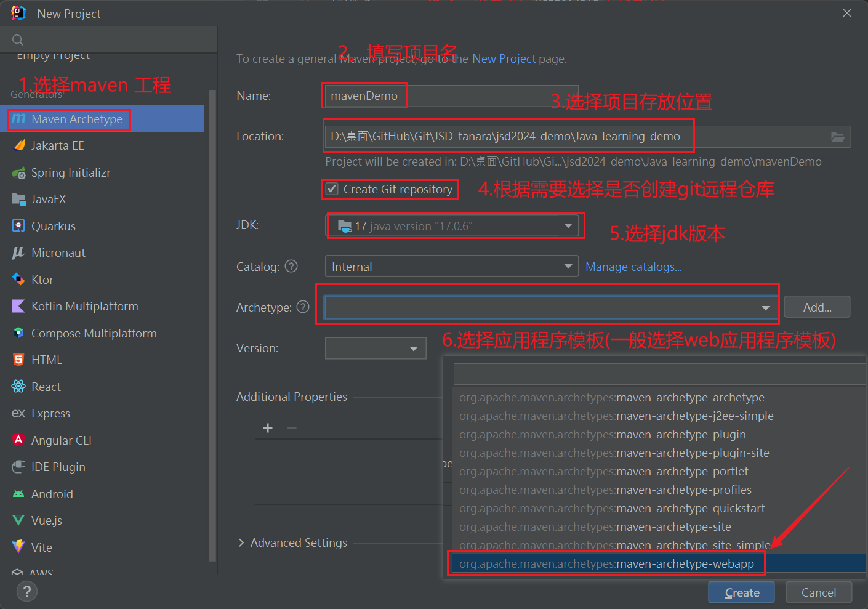Click the Catalog help question icon

(x=292, y=266)
